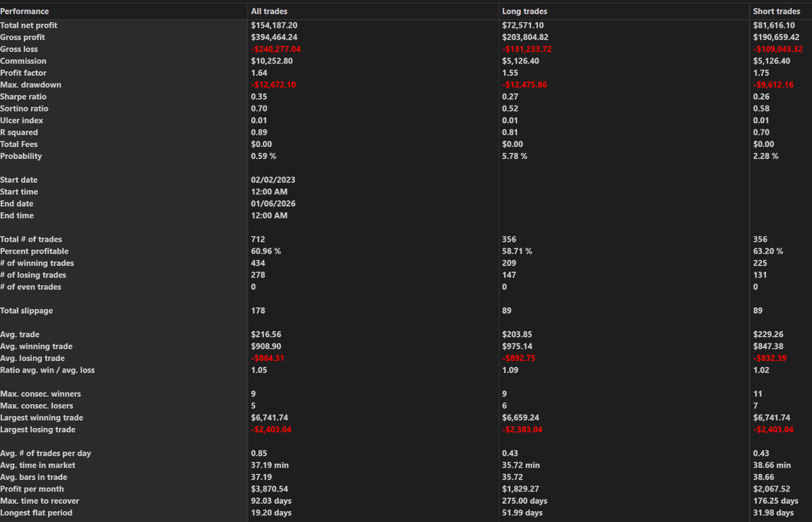Select All trades max time to recover 92.03 days
Viewport: 812px width, 522px height.
271,500
